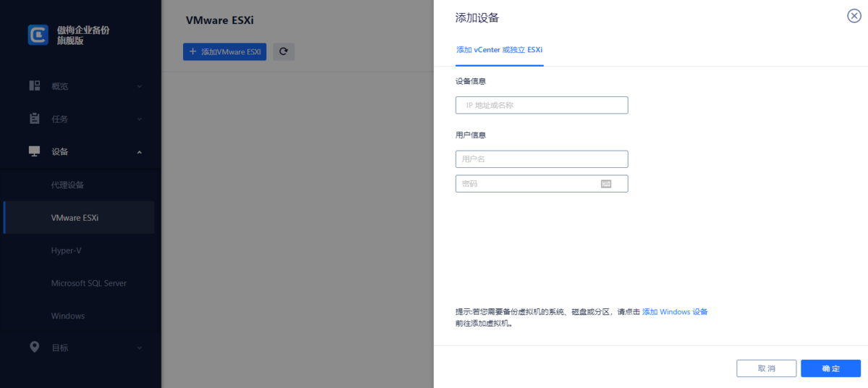Collapse the 设备 menu chevron

[140, 151]
